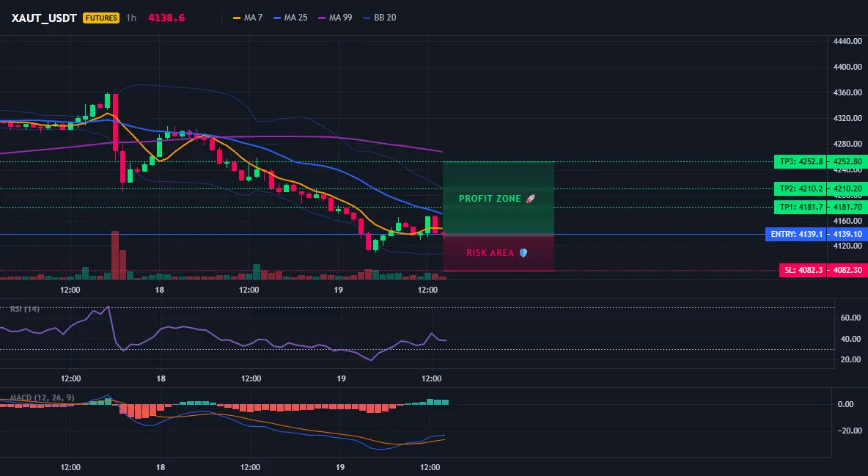868x476 pixels.
Task: Click the ENTRY: 4139.1 label
Action: tap(796, 235)
